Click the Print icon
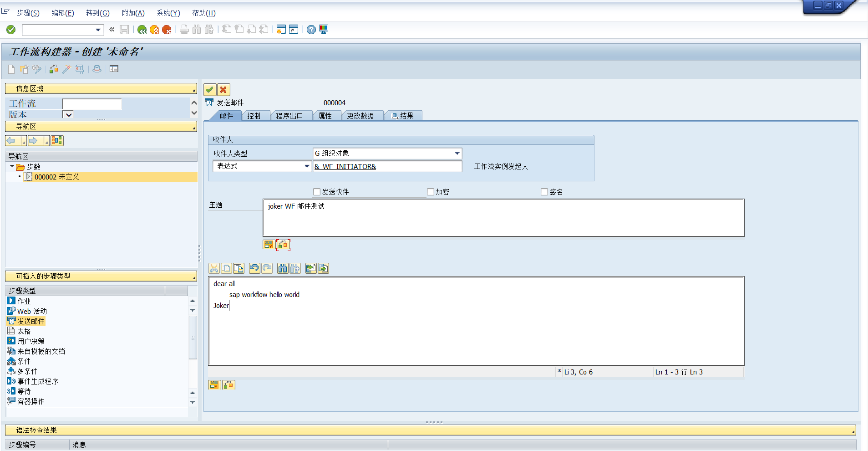This screenshot has width=868, height=451. click(184, 30)
